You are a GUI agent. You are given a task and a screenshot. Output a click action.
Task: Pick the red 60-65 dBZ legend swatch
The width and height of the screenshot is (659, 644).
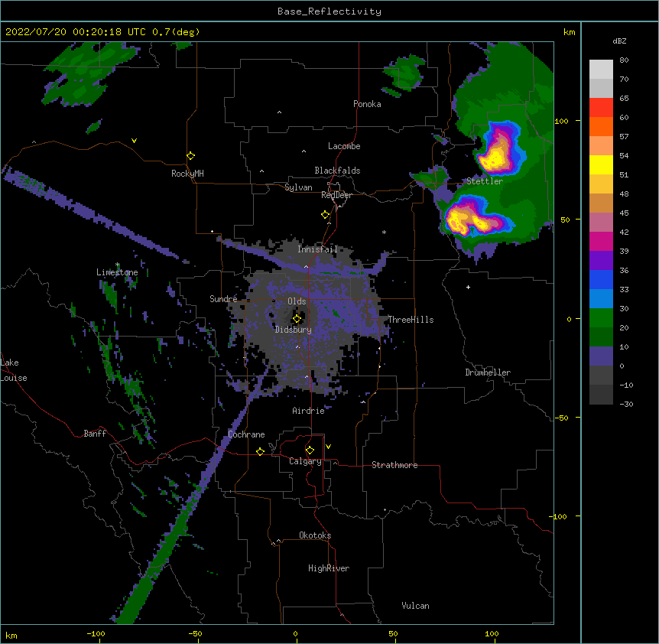pyautogui.click(x=601, y=108)
